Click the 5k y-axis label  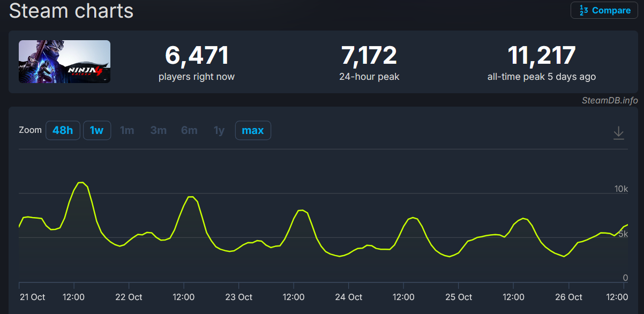[624, 234]
